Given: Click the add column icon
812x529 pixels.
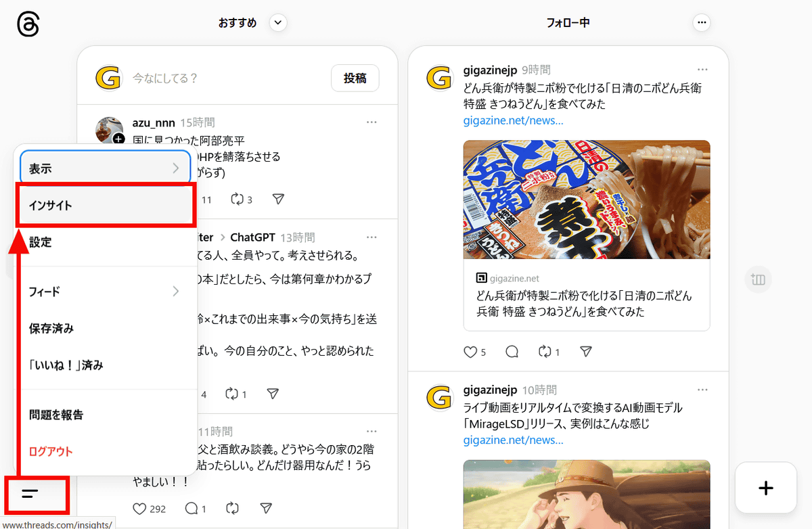Looking at the screenshot, I should [758, 279].
